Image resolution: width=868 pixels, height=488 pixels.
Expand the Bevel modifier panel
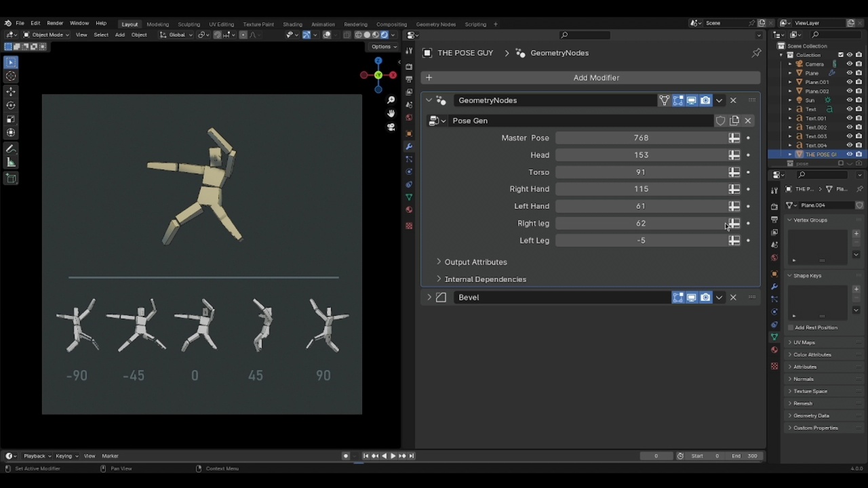click(429, 298)
